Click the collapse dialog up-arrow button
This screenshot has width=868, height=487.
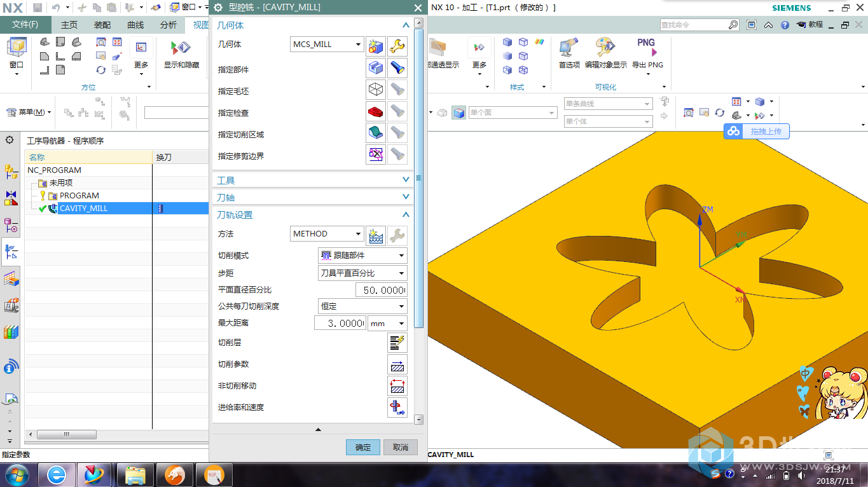pos(319,430)
